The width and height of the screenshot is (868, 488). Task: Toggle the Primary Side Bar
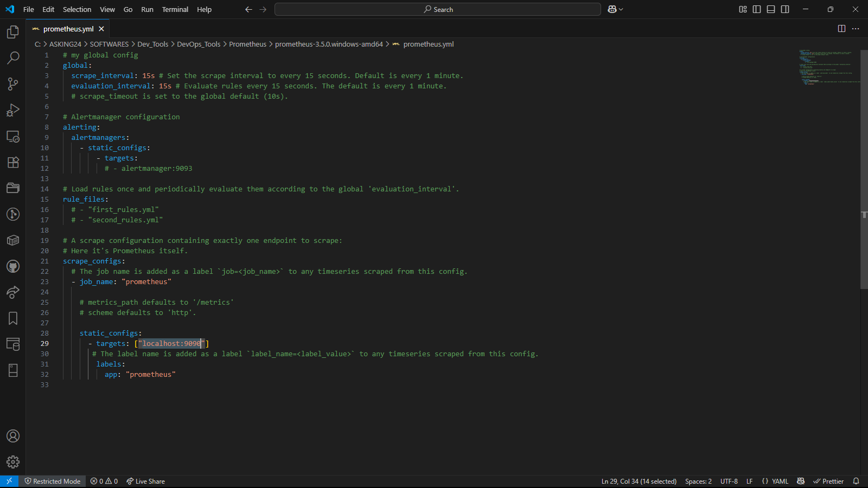click(x=757, y=9)
